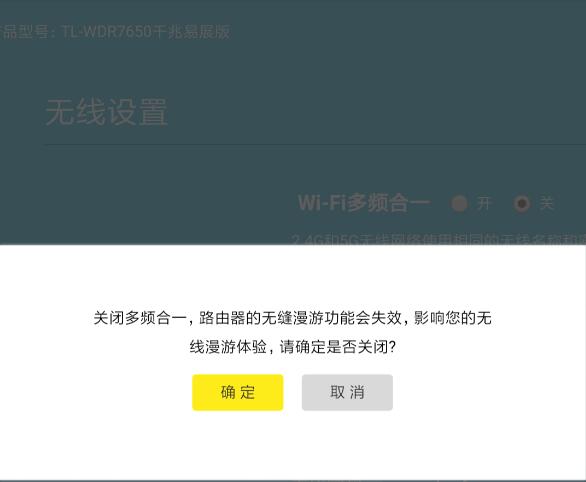The image size is (586, 482).
Task: Click the 无线设置 page heading
Action: point(107,112)
